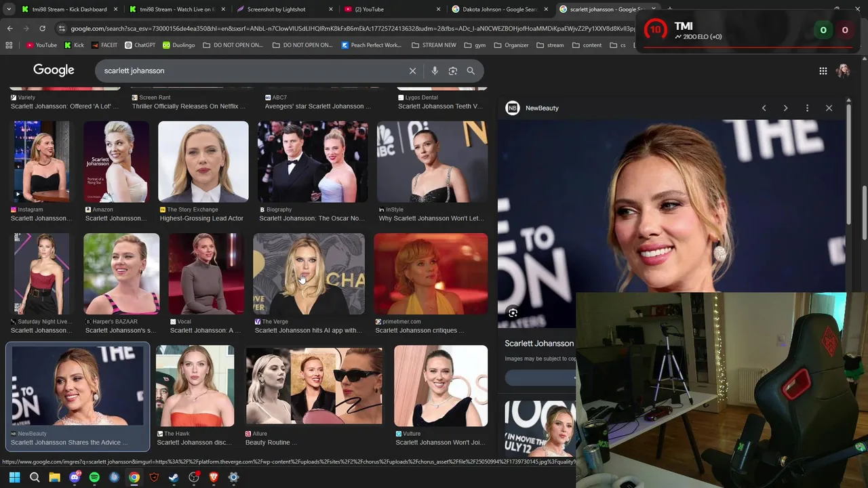Expand the content bookmark folder
The image size is (868, 488).
(587, 45)
